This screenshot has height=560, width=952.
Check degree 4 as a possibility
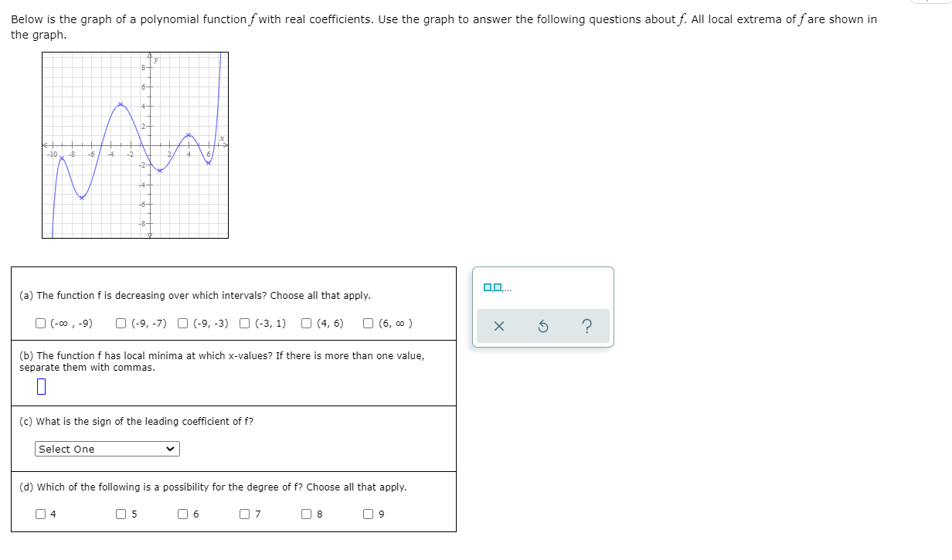point(39,513)
